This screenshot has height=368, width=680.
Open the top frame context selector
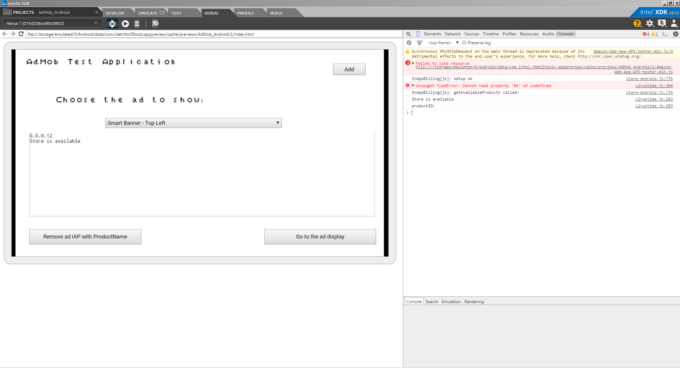[443, 43]
